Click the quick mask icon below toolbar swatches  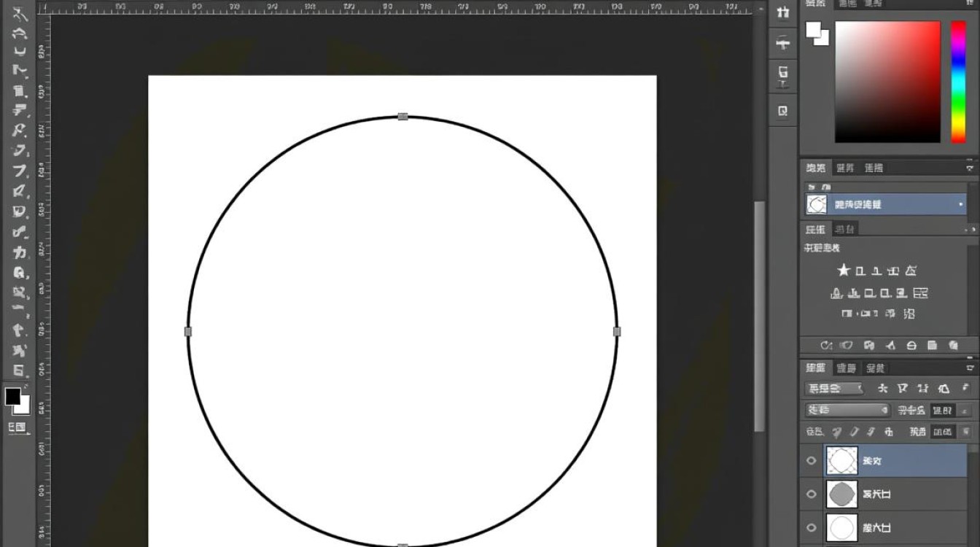coord(17,427)
